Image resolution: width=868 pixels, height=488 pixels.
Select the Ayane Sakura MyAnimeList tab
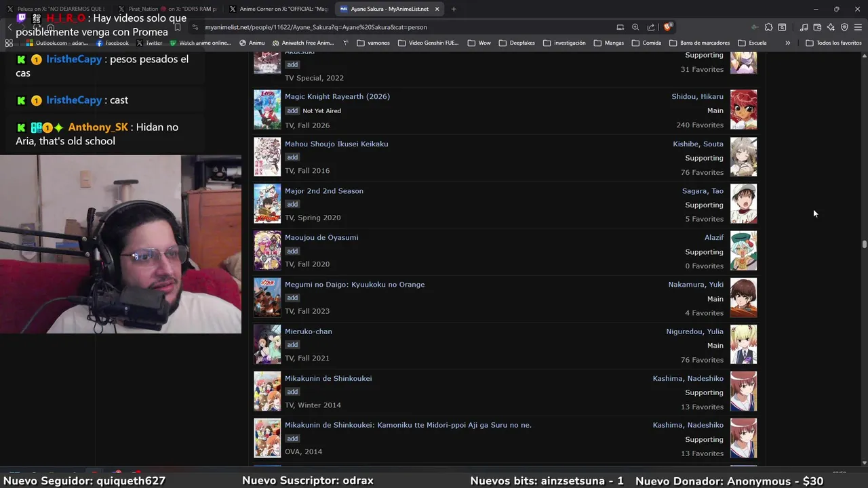coord(391,9)
